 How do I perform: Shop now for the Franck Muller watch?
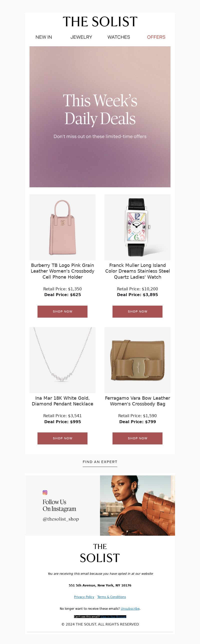click(x=137, y=312)
